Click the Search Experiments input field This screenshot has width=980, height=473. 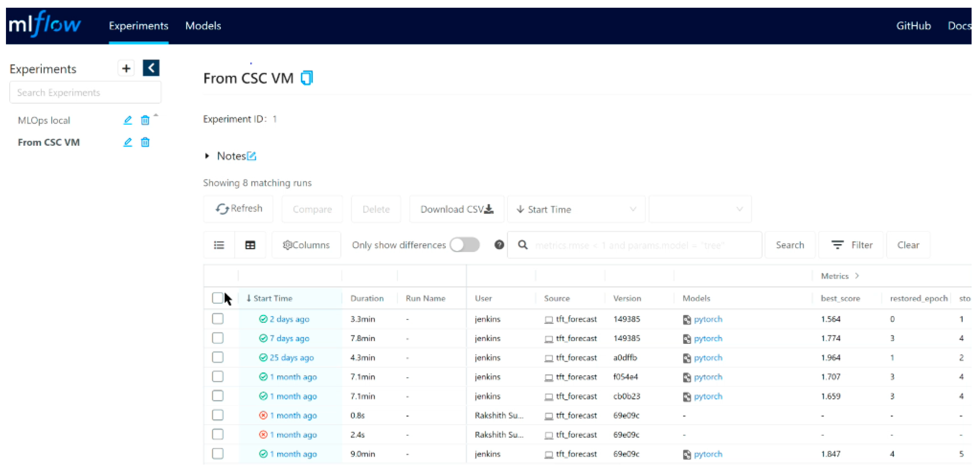(x=85, y=93)
